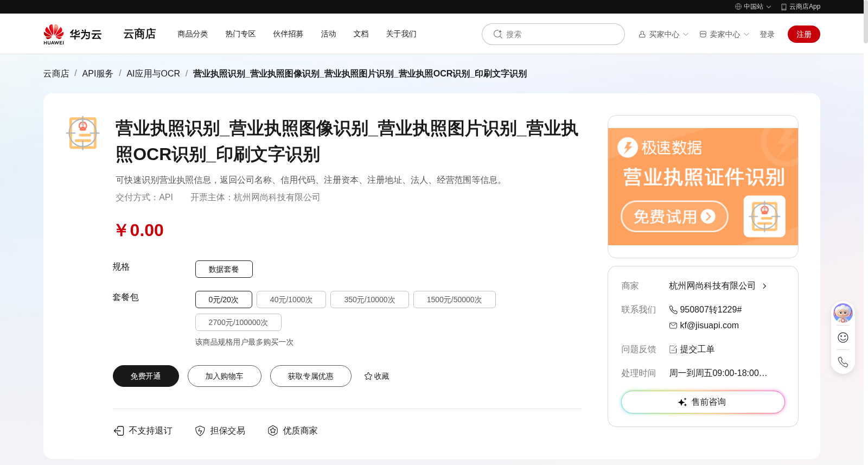
Task: Click the mobile icon for 云商店App
Action: pyautogui.click(x=784, y=7)
